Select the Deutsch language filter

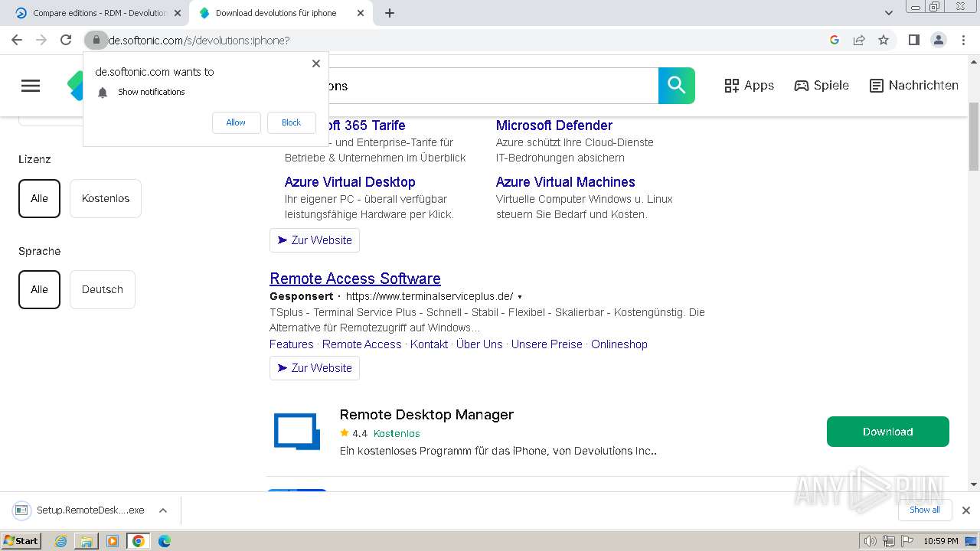(103, 289)
